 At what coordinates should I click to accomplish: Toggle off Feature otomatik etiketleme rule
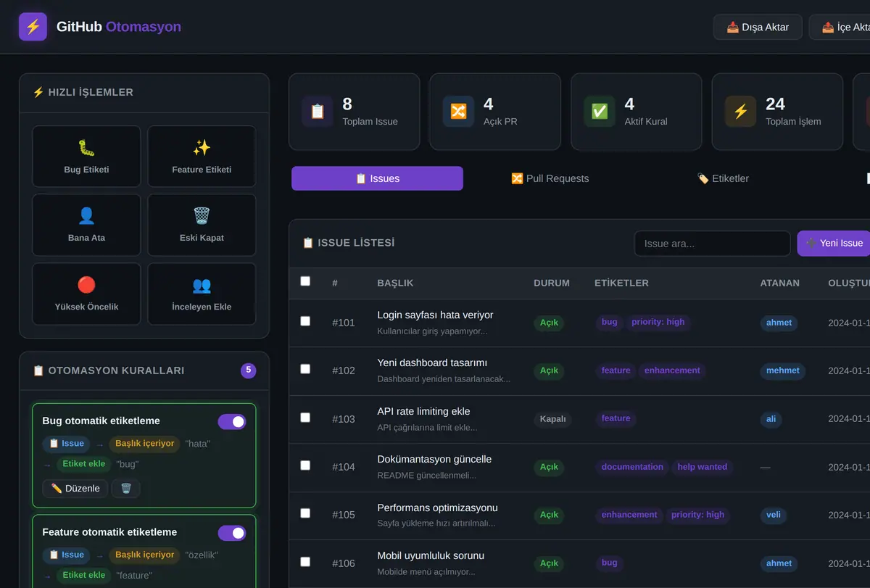(232, 533)
